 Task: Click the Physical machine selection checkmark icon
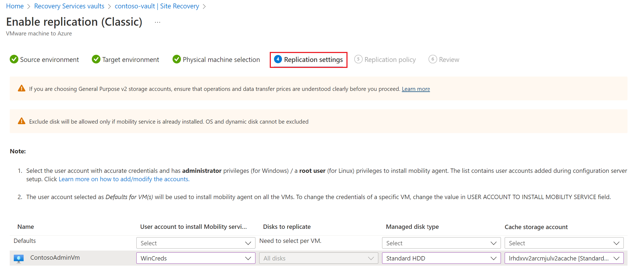(x=177, y=59)
